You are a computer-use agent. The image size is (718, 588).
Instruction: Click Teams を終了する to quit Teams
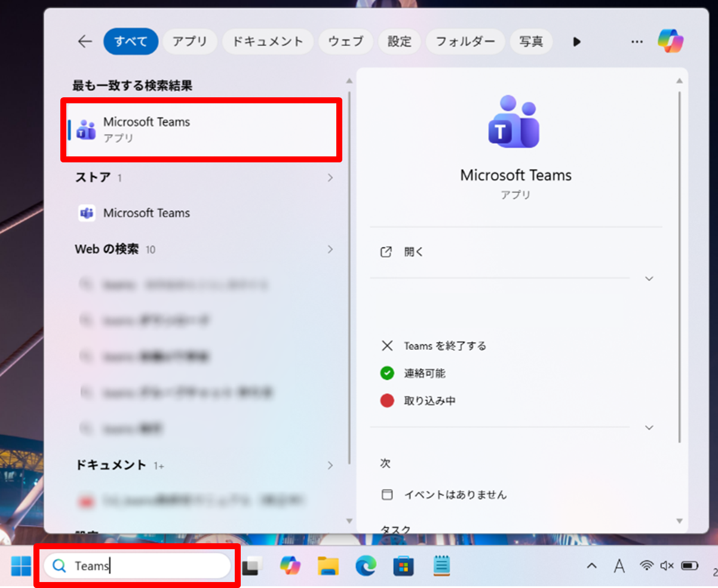pyautogui.click(x=444, y=346)
